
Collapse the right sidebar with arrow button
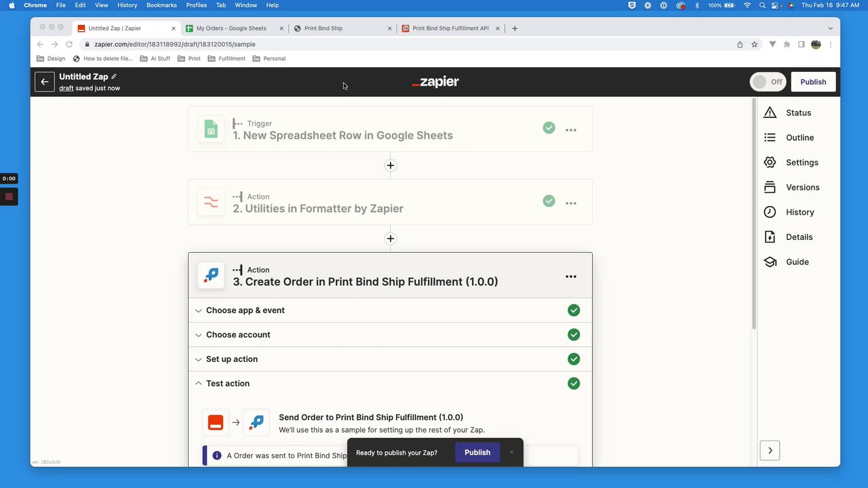click(770, 451)
